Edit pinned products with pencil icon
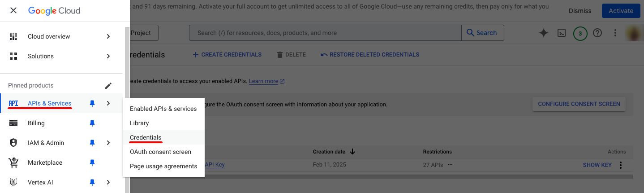644x193 pixels. coord(108,85)
